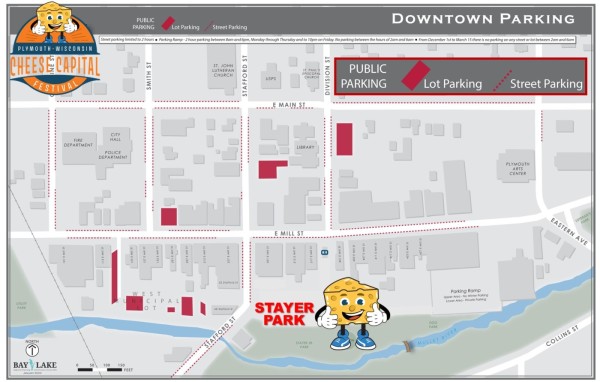Click the dotted street parking legend symbol

point(502,81)
